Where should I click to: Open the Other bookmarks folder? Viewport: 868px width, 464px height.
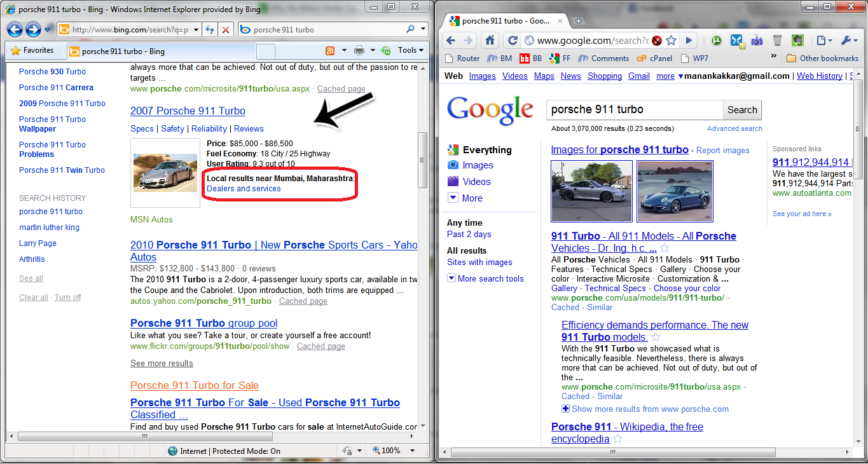tap(822, 58)
